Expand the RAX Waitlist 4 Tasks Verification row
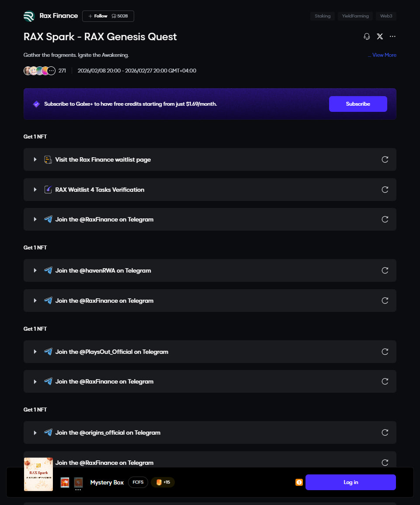Viewport: 420px width, 505px height. tap(35, 190)
